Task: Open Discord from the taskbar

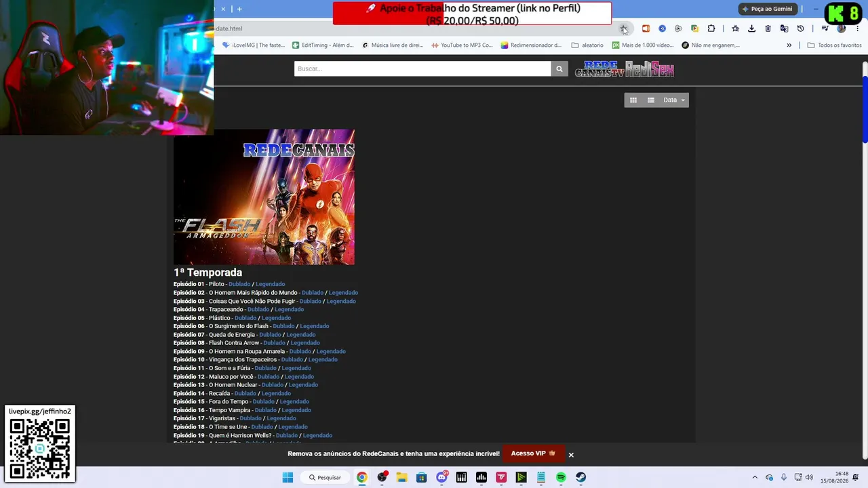Action: (441, 477)
